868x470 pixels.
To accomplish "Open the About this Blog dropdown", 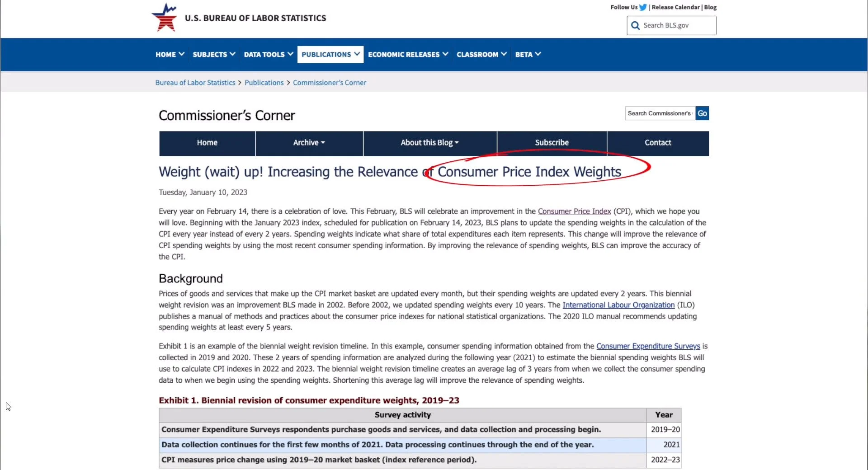I will click(x=429, y=143).
